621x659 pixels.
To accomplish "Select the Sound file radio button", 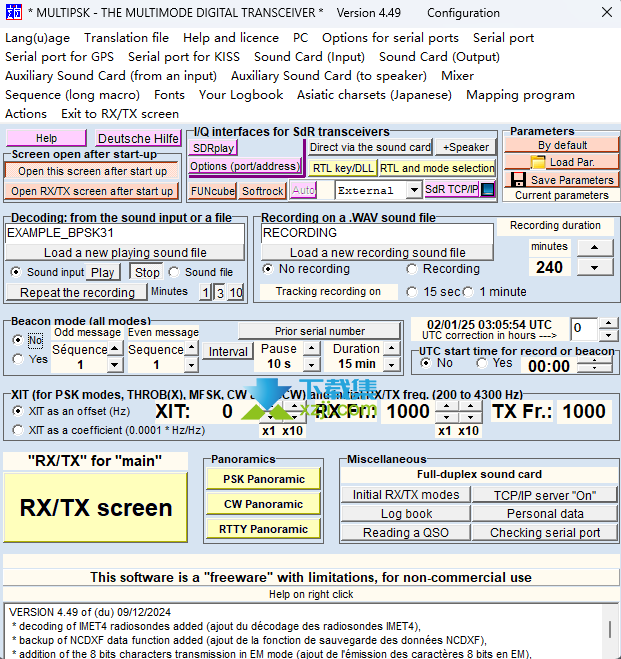I will coord(174,272).
